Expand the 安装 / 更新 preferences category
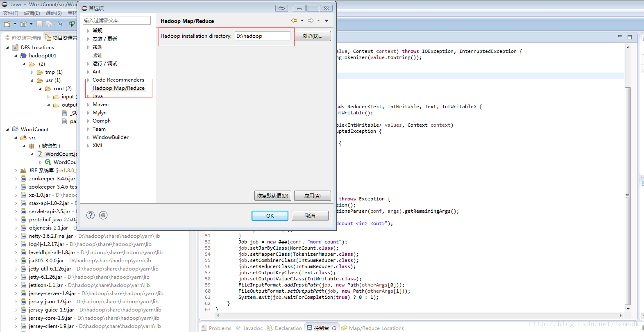Image resolution: width=644 pixels, height=332 pixels. (88, 39)
